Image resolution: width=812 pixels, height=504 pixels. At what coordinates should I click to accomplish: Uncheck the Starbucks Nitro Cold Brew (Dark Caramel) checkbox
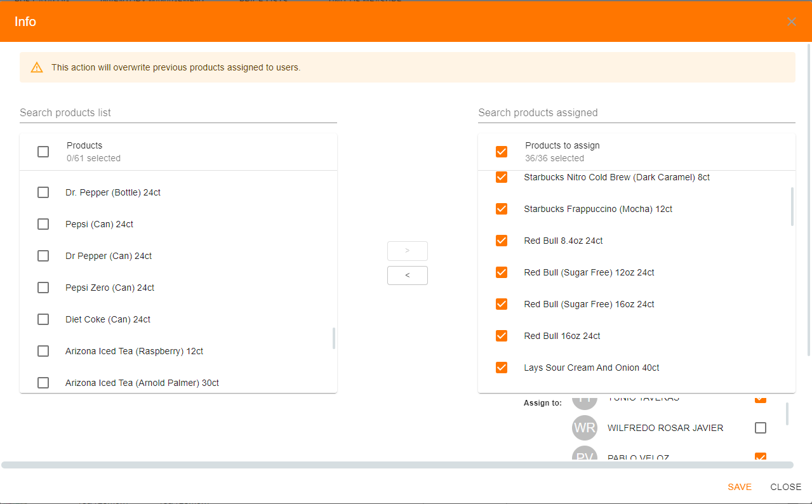[x=502, y=177]
